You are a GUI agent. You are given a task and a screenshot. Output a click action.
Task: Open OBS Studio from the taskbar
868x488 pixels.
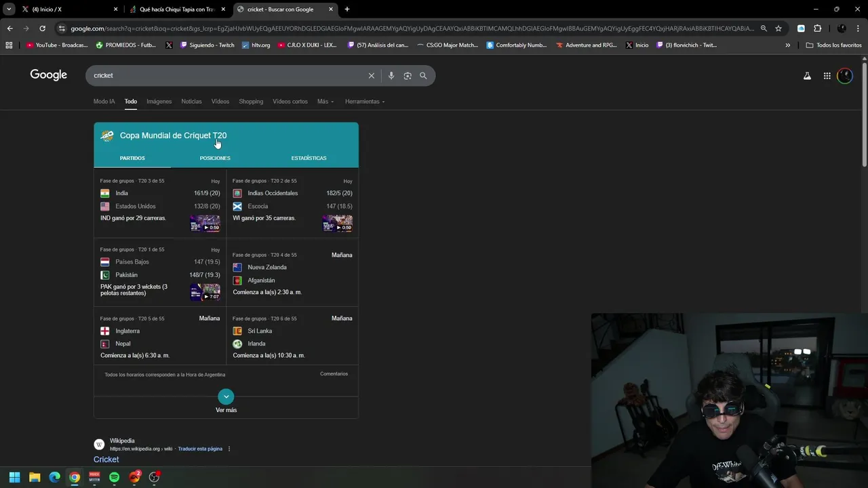[x=154, y=477]
